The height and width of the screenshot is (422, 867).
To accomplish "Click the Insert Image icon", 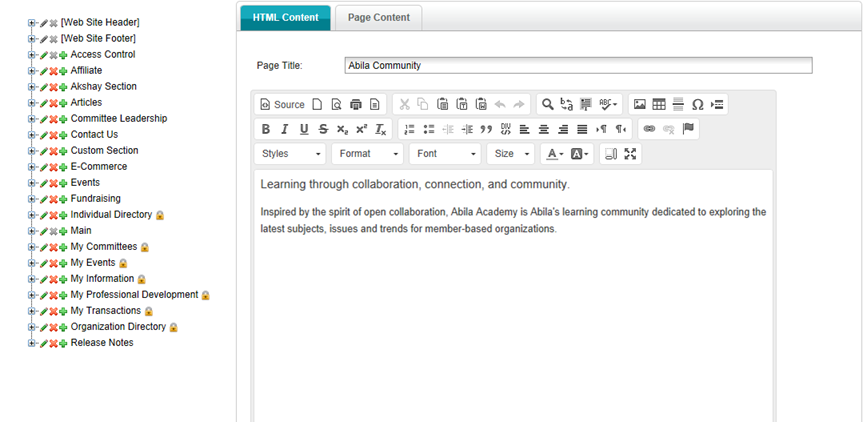I will click(x=640, y=104).
